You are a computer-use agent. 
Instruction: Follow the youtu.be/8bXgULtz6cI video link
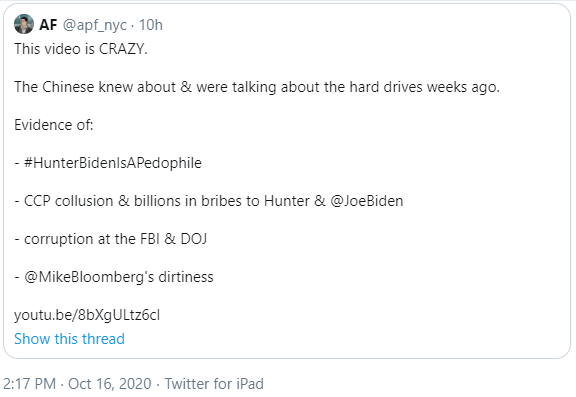tap(87, 315)
